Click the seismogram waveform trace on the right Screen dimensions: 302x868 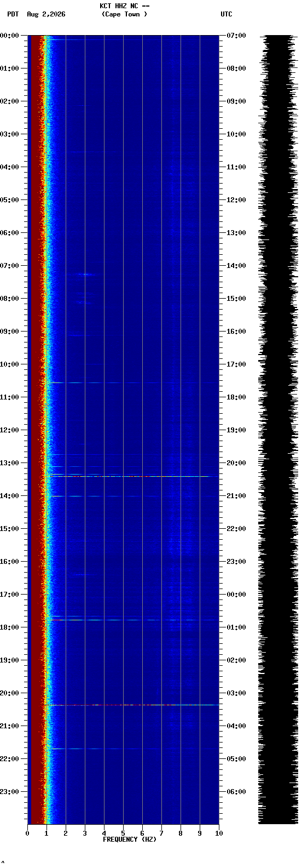click(x=278, y=429)
